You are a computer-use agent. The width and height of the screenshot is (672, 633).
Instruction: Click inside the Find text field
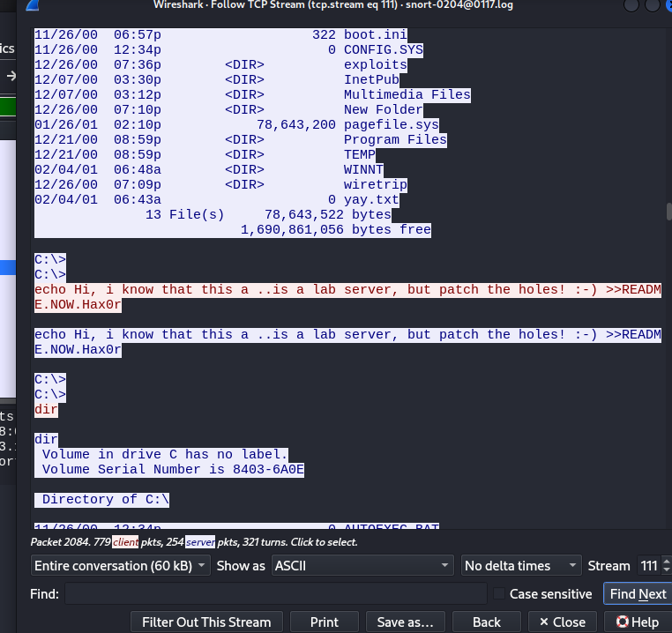[276, 593]
